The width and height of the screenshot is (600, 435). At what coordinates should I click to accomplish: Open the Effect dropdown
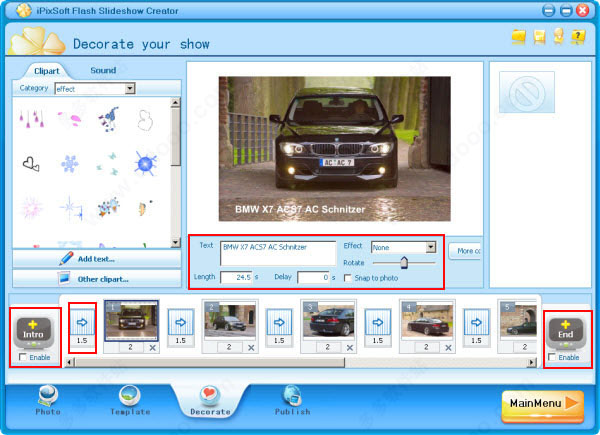(431, 247)
